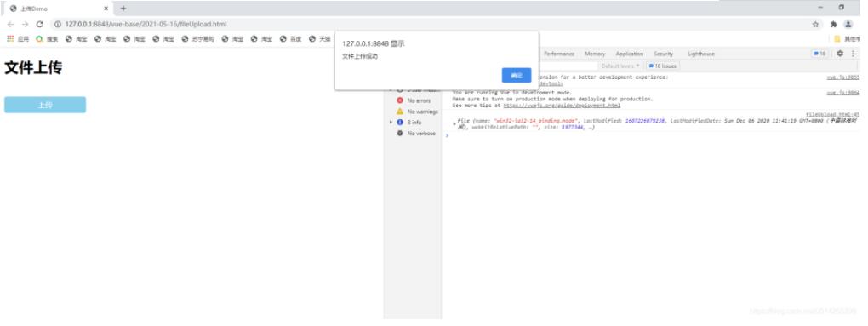Click the 16 Issues button in console toolbar
This screenshot has width=868, height=326.
662,66
